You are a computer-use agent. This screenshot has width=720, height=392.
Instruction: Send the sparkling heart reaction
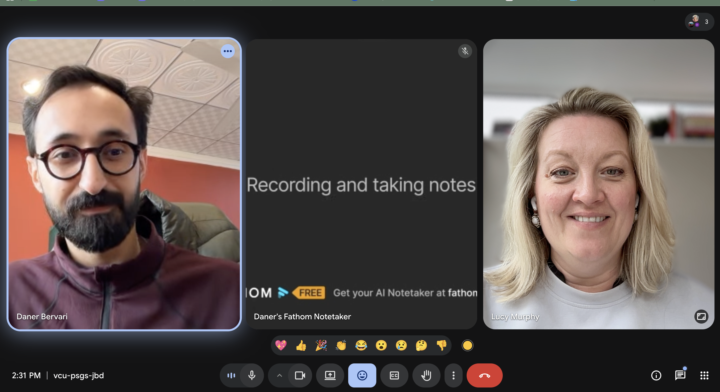coord(281,345)
